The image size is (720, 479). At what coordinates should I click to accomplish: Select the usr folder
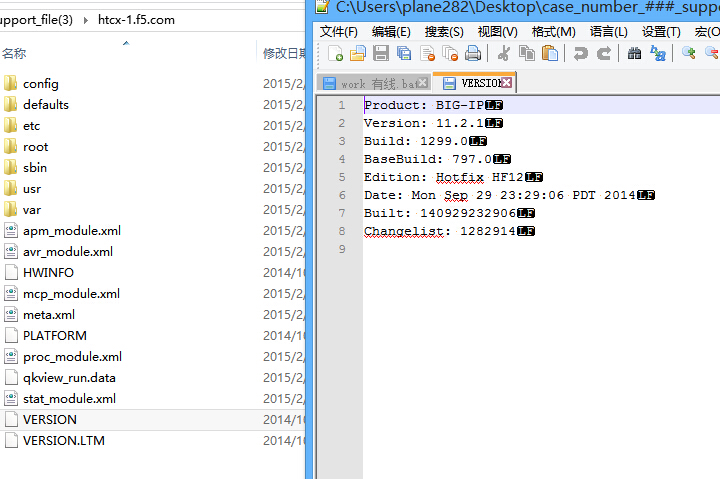coord(32,189)
